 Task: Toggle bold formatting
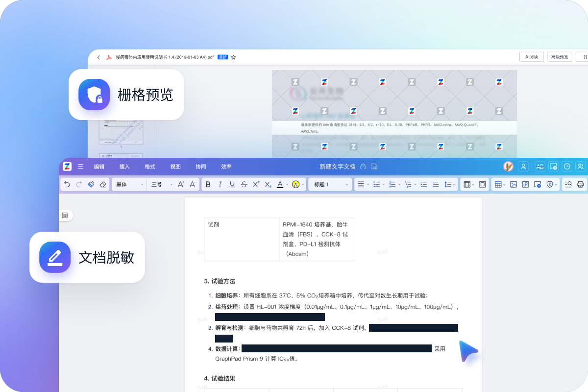[x=208, y=184]
